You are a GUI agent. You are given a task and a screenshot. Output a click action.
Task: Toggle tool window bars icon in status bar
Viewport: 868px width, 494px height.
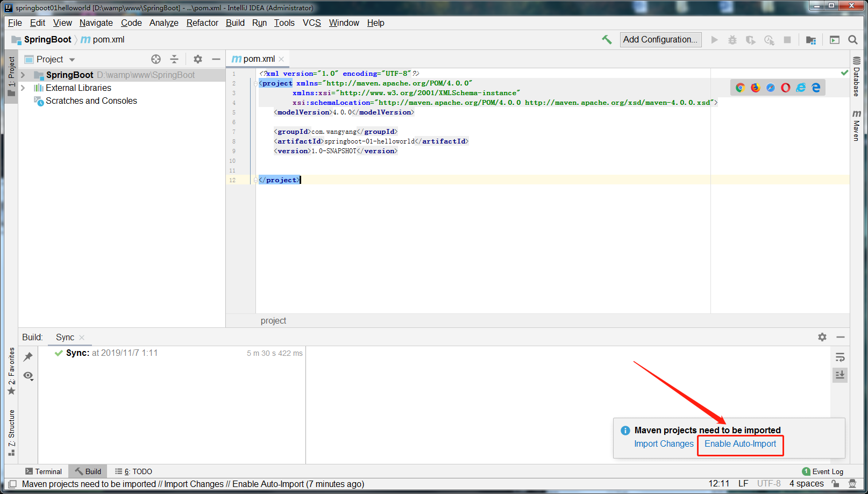point(12,484)
